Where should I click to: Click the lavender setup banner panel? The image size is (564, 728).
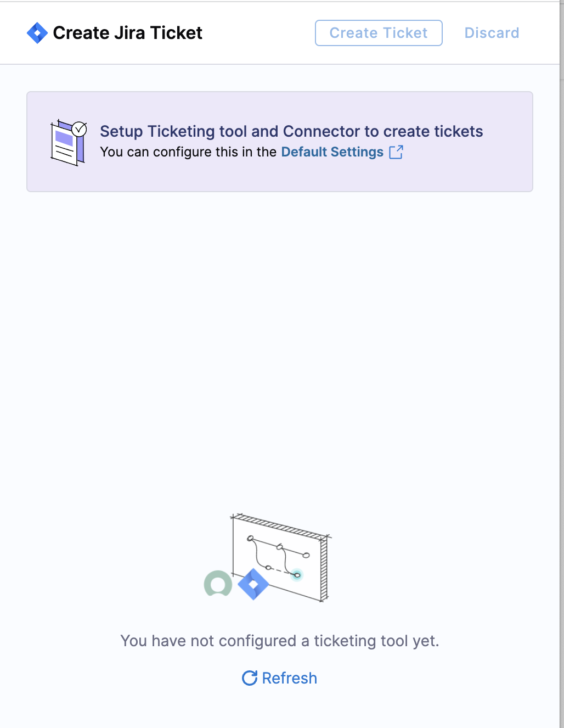(x=280, y=142)
